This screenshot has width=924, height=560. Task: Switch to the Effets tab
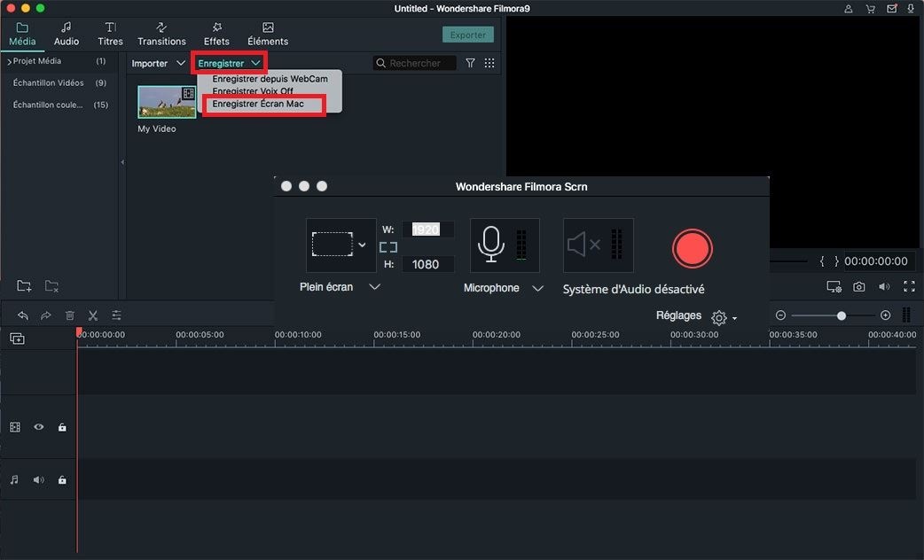[216, 35]
